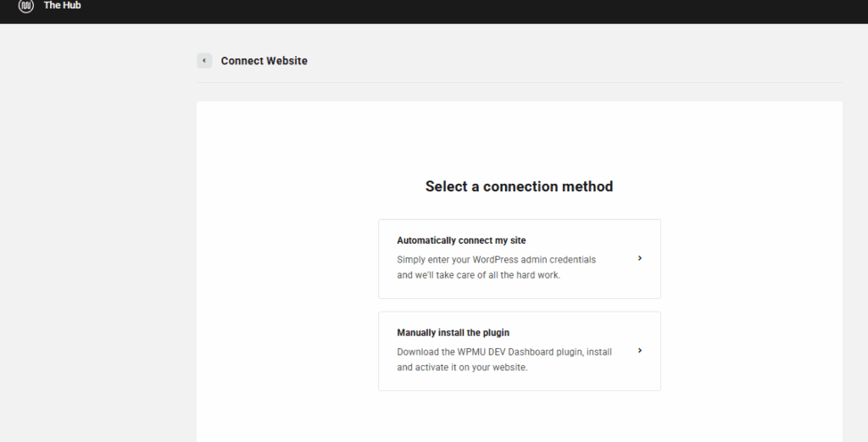The image size is (868, 442).
Task: Click blank white panel area above heading
Action: (x=519, y=135)
